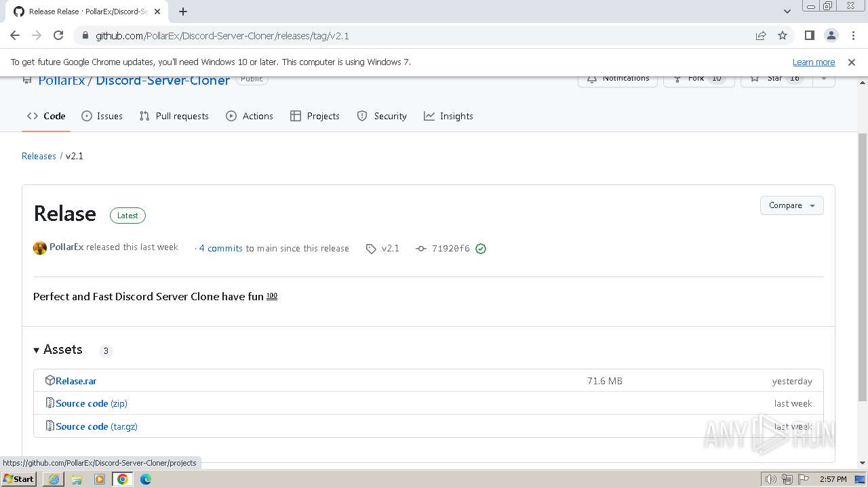Switch to the Pull requests tab
The image size is (868, 488).
coord(174,116)
